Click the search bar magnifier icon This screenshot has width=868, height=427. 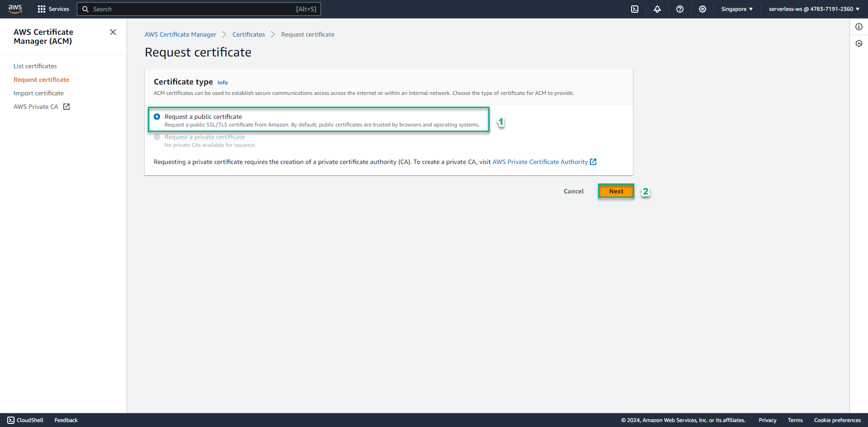coord(85,9)
